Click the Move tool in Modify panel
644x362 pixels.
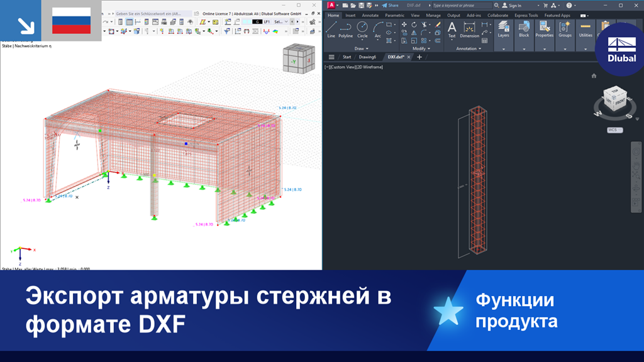pyautogui.click(x=404, y=25)
